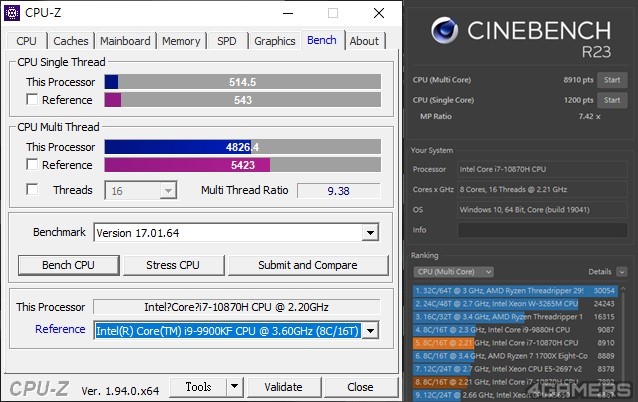
Task: Click the Cinebench R23 logo icon
Action: [x=444, y=31]
